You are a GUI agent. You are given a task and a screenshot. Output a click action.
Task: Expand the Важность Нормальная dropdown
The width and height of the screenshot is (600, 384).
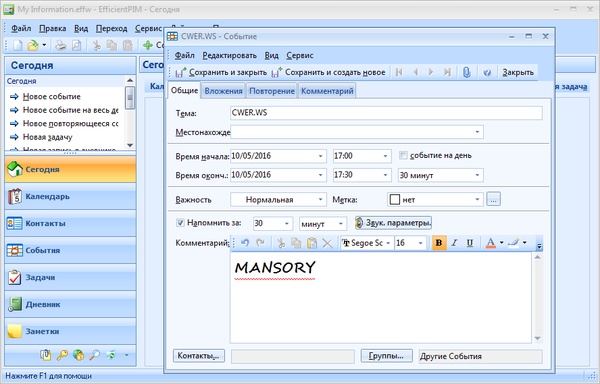320,199
